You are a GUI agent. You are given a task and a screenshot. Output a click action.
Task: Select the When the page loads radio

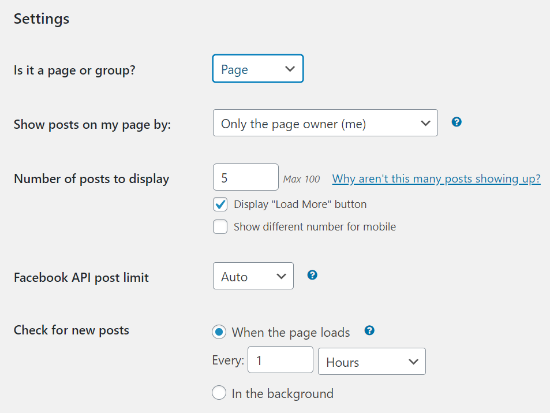[219, 332]
